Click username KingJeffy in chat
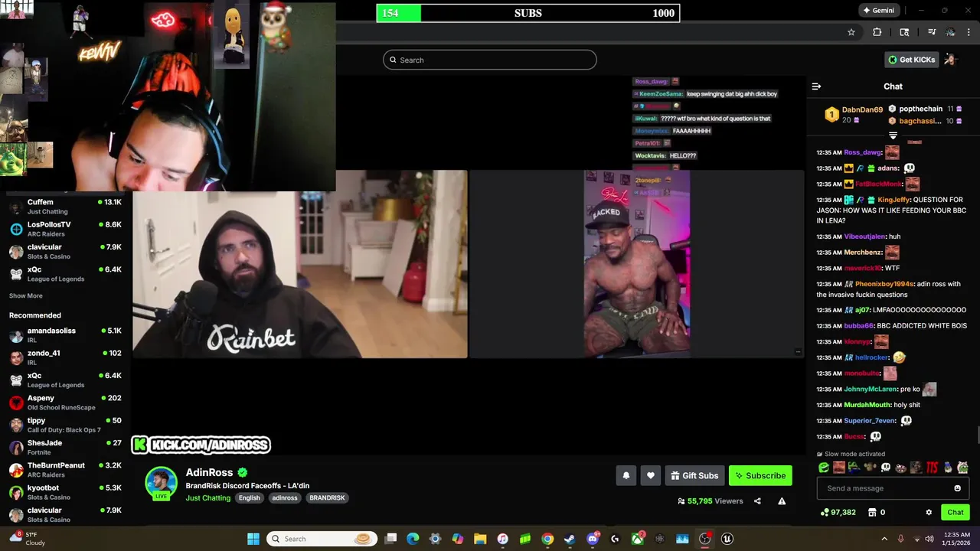Viewport: 980px width, 551px height. tap(893, 200)
